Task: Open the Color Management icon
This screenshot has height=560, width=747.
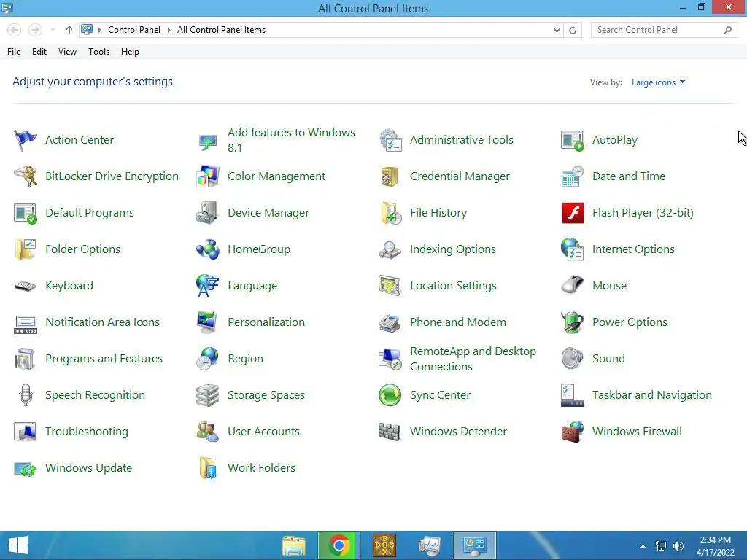Action: click(x=208, y=176)
